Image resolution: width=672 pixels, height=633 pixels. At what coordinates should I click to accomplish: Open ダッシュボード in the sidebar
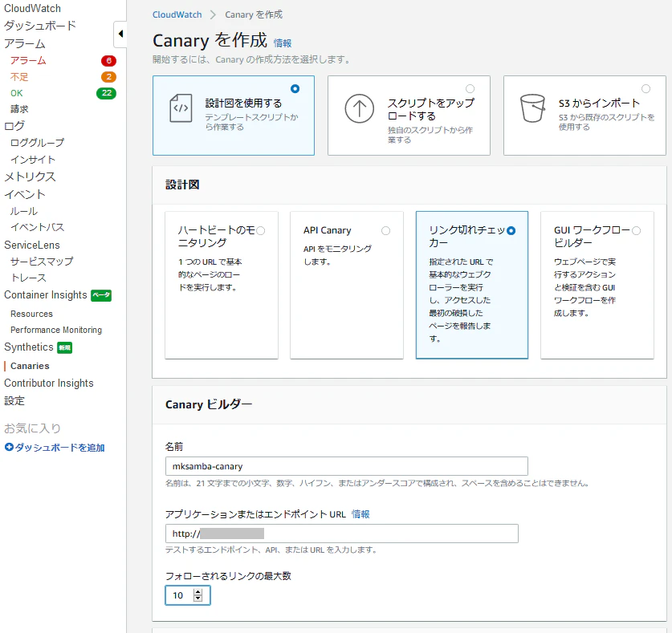[40, 26]
